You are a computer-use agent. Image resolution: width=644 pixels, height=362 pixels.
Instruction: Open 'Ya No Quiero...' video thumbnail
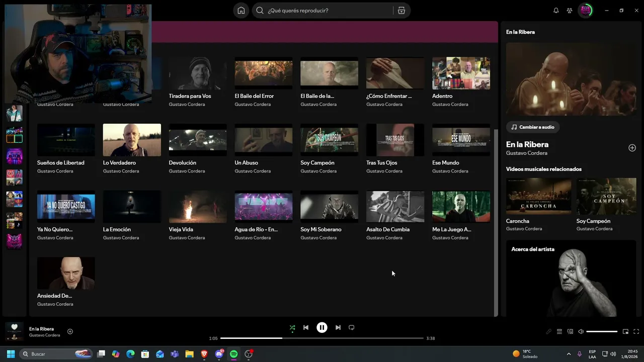(66, 207)
